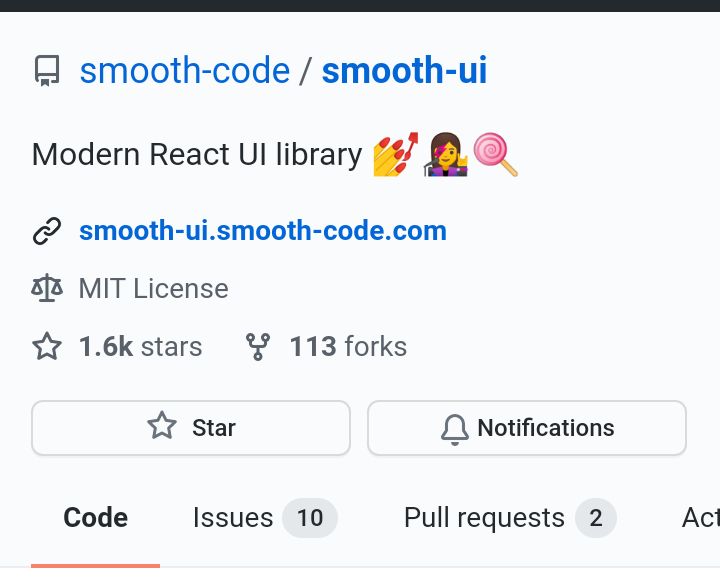
Task: Open the smooth-ui repository name link
Action: [x=404, y=70]
